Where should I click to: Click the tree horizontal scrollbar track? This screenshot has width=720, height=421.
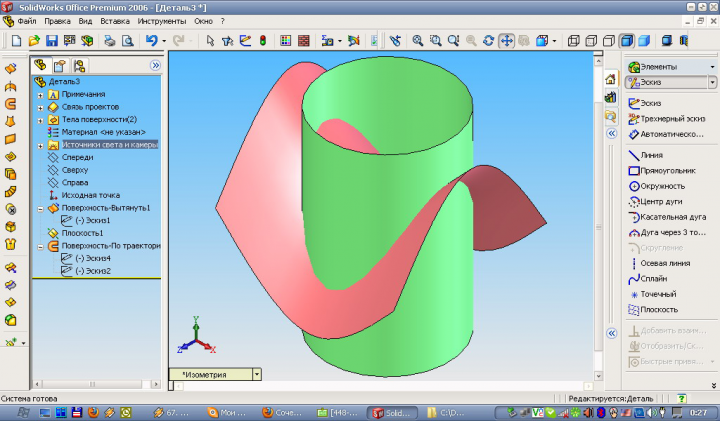pyautogui.click(x=96, y=384)
